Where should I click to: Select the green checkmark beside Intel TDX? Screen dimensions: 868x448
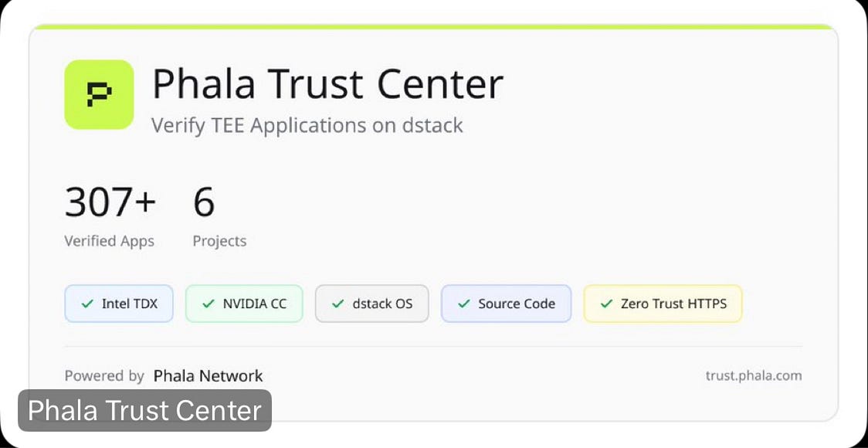pos(87,304)
